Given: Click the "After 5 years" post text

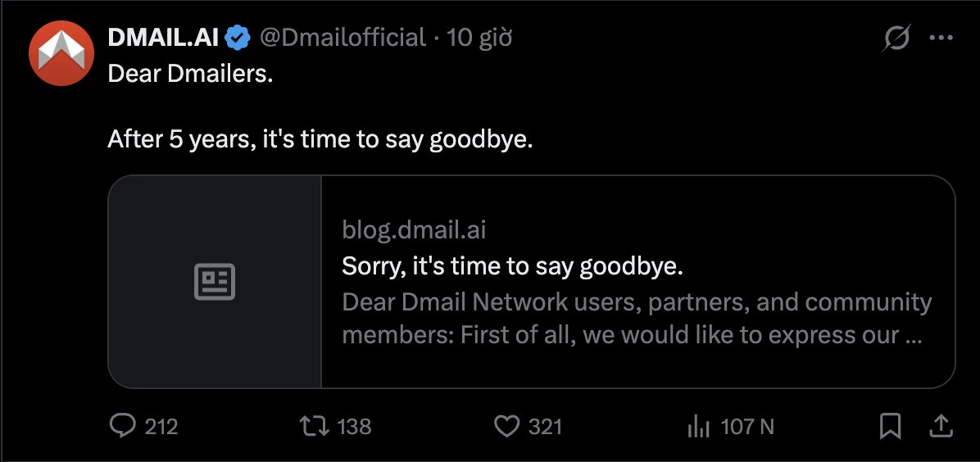Looking at the screenshot, I should coord(320,139).
